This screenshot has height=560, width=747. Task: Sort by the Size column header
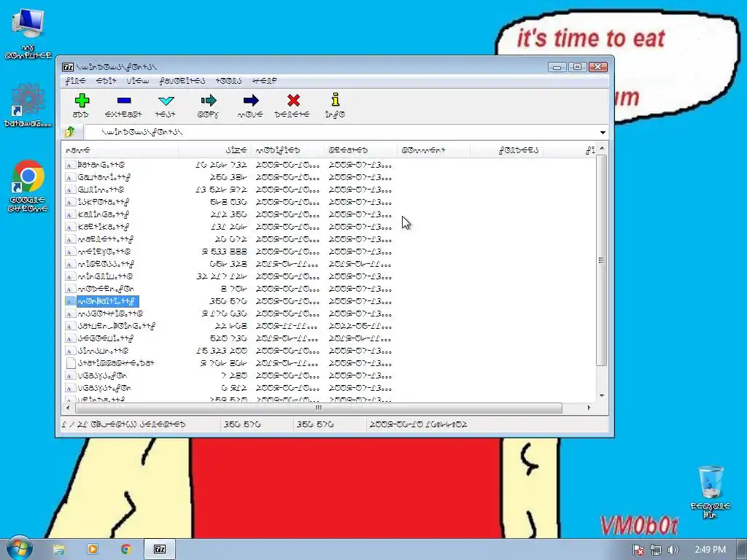215,150
